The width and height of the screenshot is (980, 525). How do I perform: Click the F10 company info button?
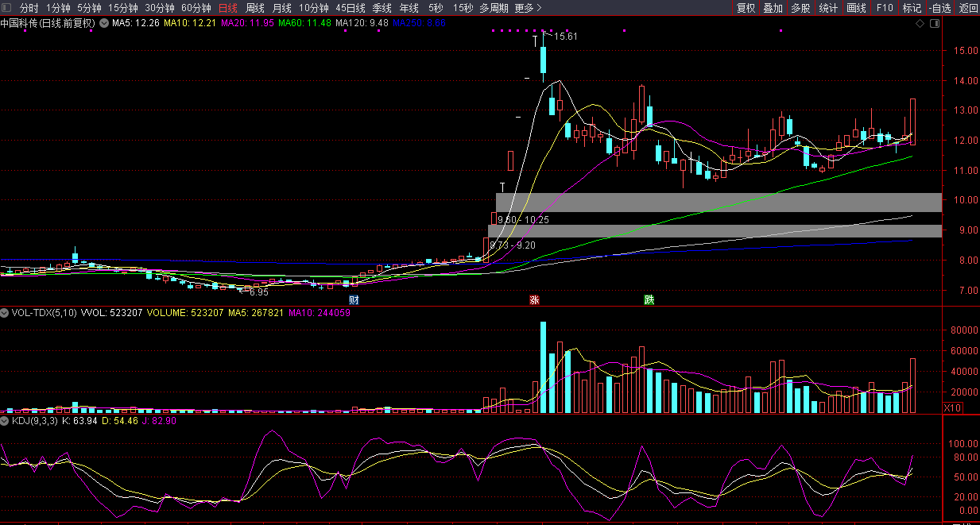coord(885,8)
